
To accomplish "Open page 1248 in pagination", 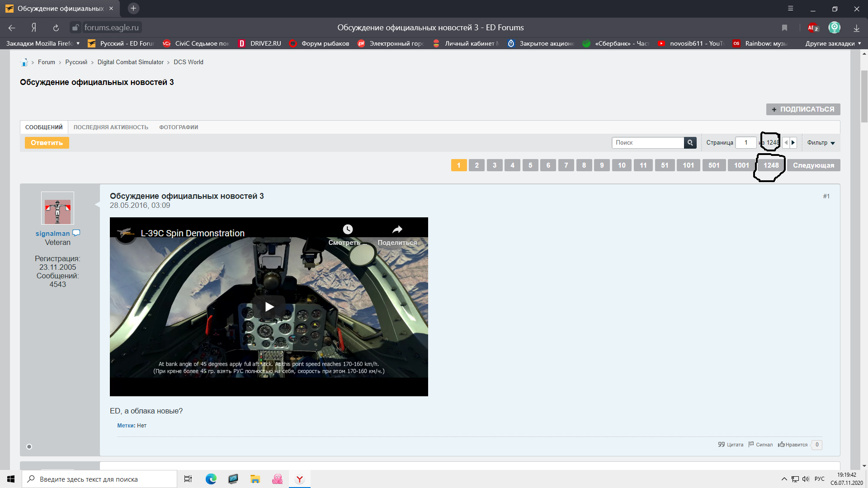I will coord(771,165).
